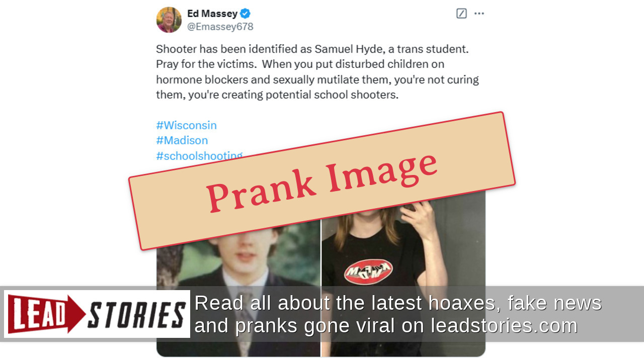Image resolution: width=644 pixels, height=362 pixels.
Task: Open the three-dots more options menu
Action: pos(479,14)
